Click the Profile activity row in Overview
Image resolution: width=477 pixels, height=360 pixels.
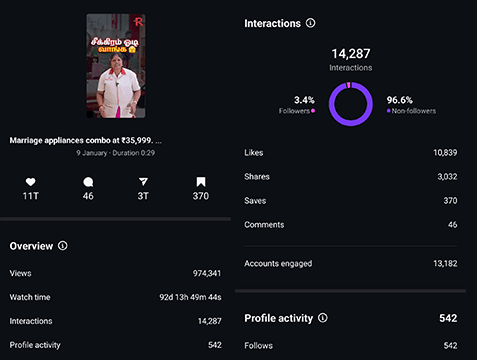point(115,345)
